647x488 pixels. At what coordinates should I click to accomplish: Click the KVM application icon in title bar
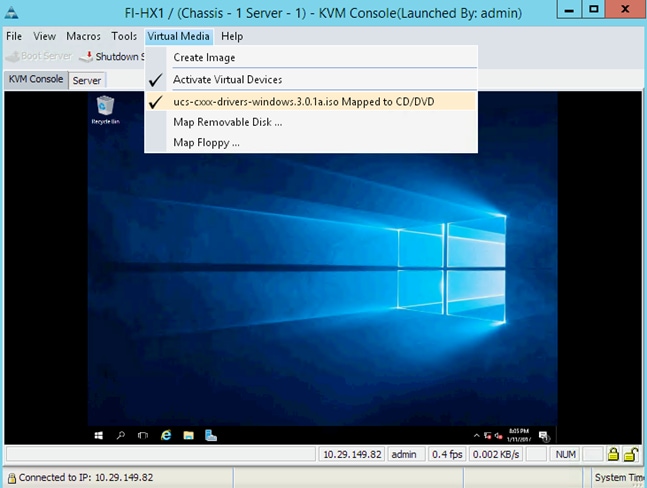point(12,13)
